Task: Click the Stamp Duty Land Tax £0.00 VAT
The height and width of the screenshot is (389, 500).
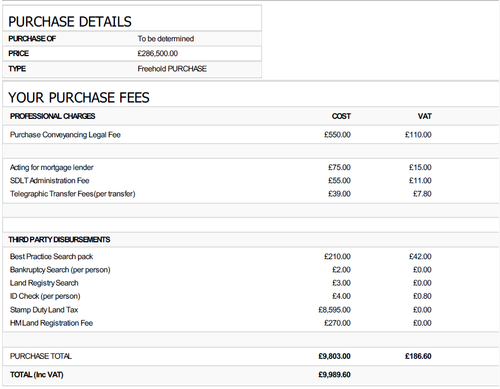Action: point(422,310)
